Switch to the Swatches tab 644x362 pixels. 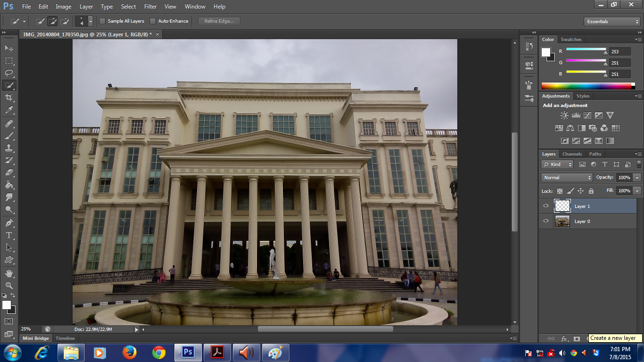coord(571,40)
